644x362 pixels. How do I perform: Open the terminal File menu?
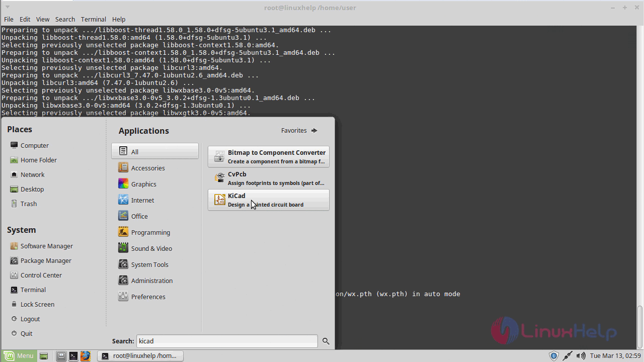pyautogui.click(x=9, y=19)
